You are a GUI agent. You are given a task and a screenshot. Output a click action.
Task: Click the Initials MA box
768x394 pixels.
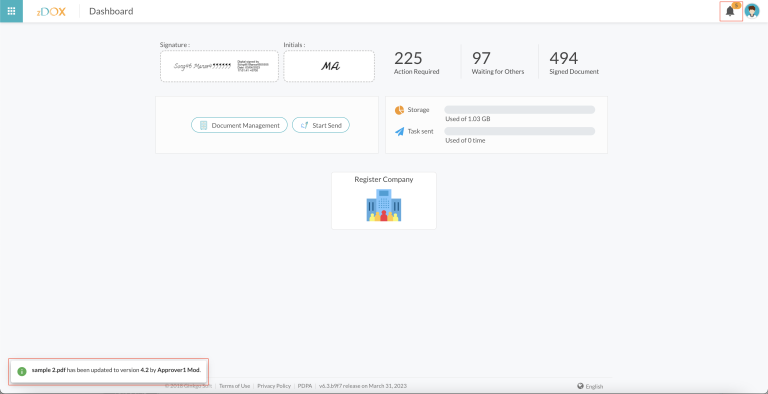point(329,66)
